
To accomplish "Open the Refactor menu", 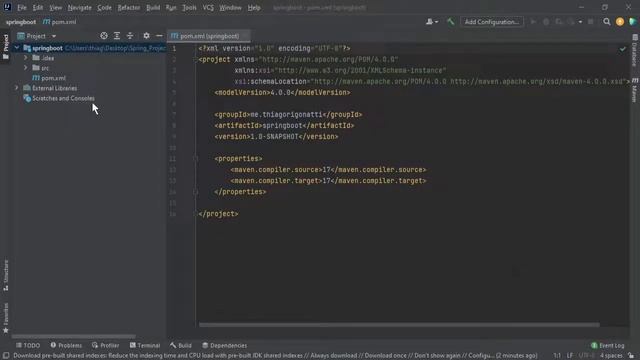I will click(129, 8).
